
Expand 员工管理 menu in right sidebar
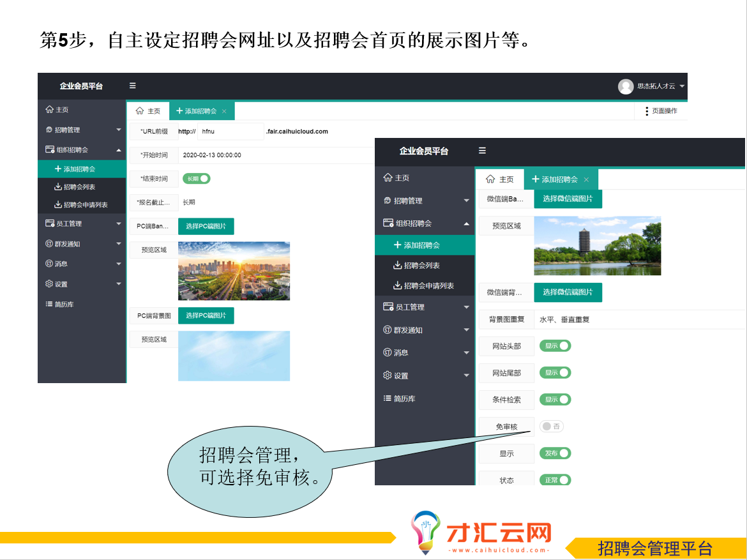[x=466, y=307]
